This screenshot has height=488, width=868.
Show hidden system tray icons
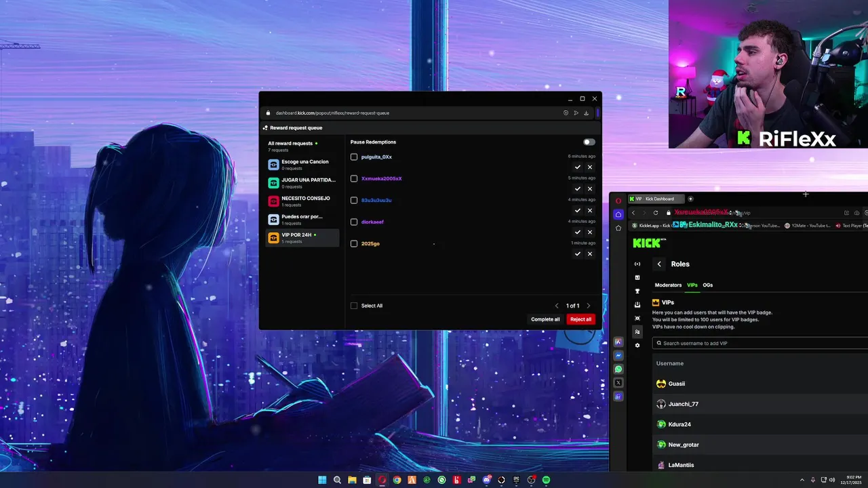[802, 480]
